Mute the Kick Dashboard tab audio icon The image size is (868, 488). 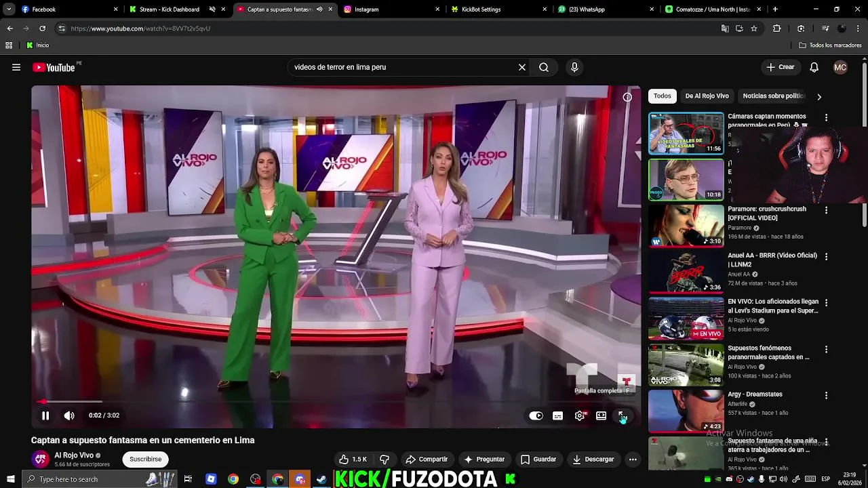212,9
